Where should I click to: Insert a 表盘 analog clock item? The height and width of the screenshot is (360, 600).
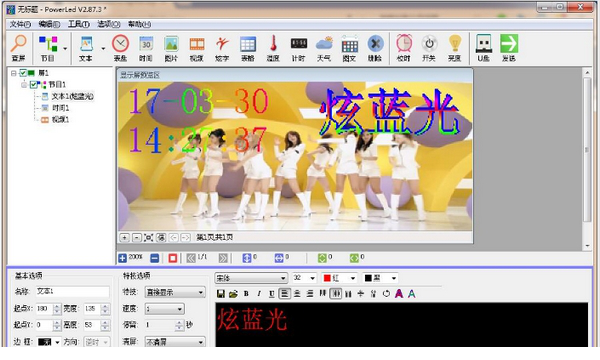coord(120,48)
